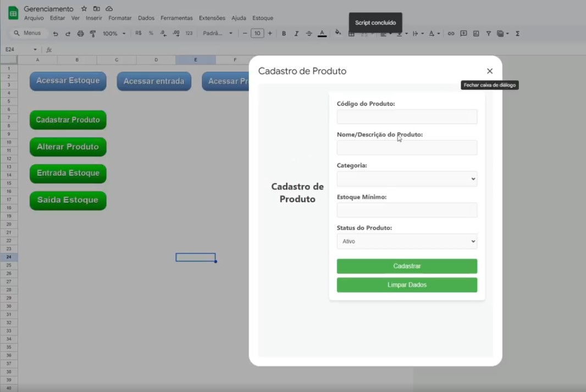Open the Formatar menu
This screenshot has width=586, height=392.
(x=120, y=18)
